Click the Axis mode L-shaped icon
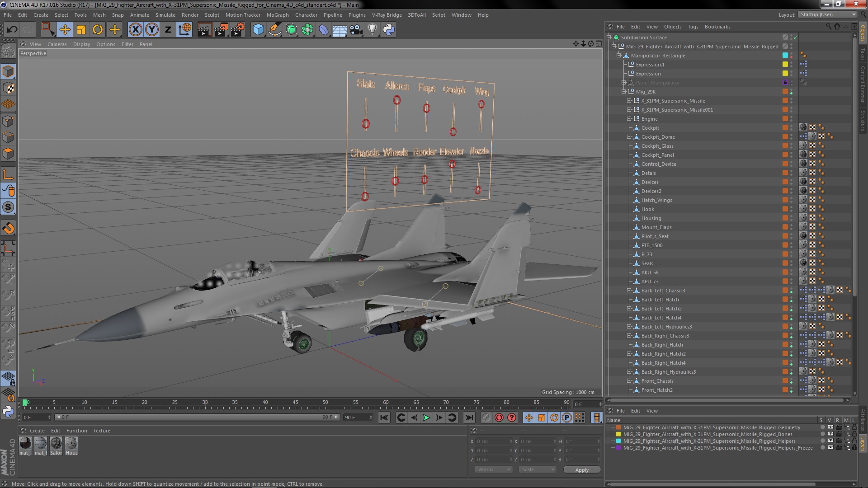Screen dimensions: 868x488 [8, 174]
